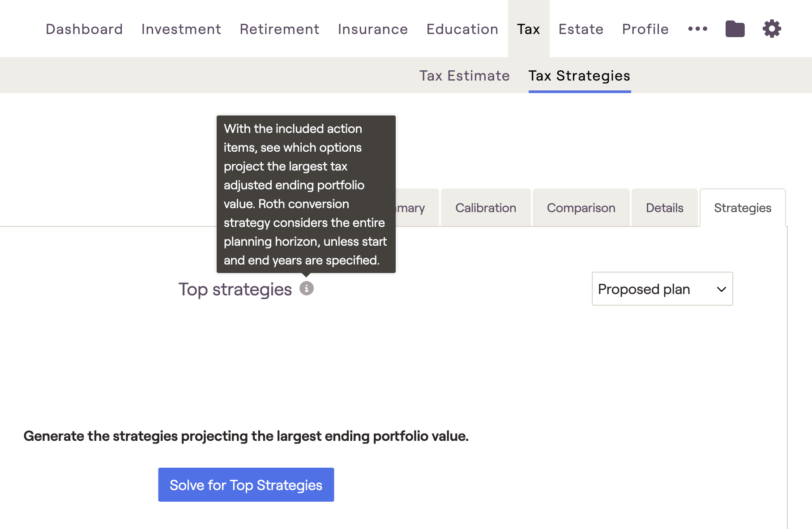Click the chevron arrow in plan selector

coord(721,290)
